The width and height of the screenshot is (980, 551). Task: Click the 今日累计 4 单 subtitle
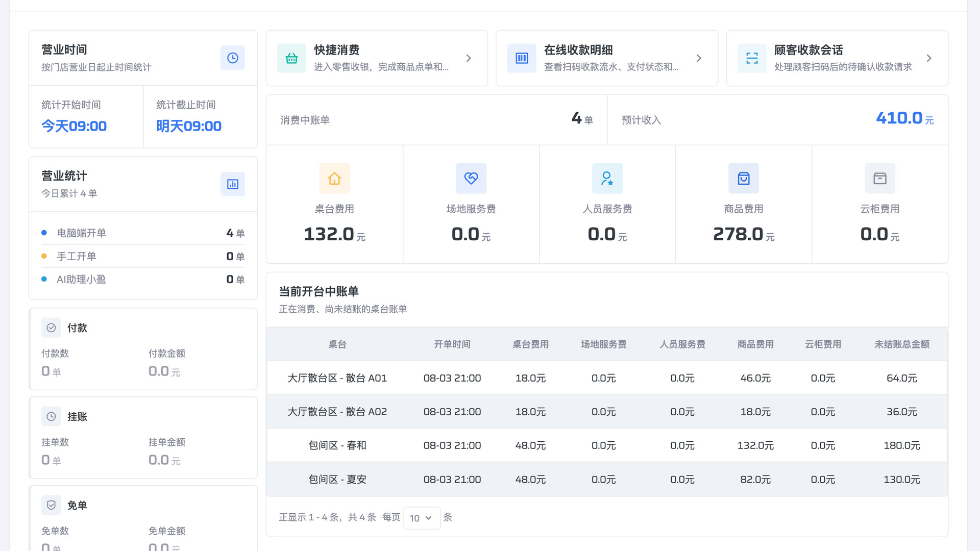click(x=69, y=193)
